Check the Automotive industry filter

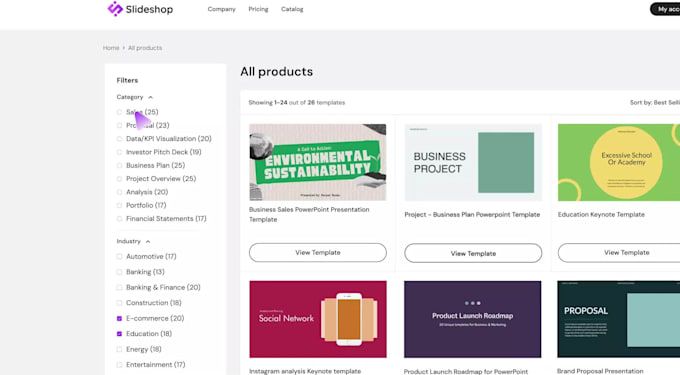pos(119,257)
